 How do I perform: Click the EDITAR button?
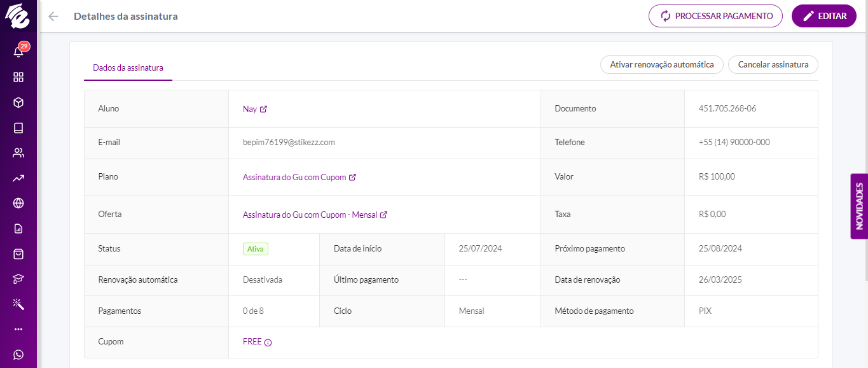click(824, 16)
